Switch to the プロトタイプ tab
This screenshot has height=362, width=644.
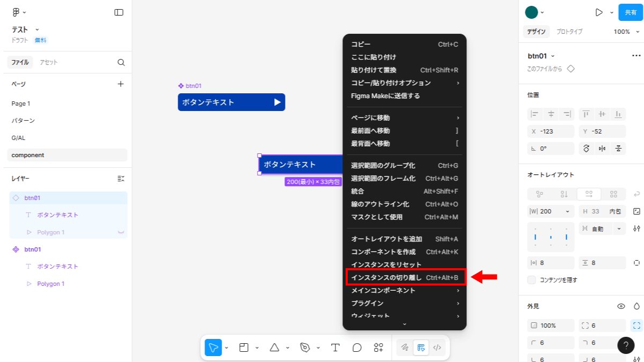[569, 32]
